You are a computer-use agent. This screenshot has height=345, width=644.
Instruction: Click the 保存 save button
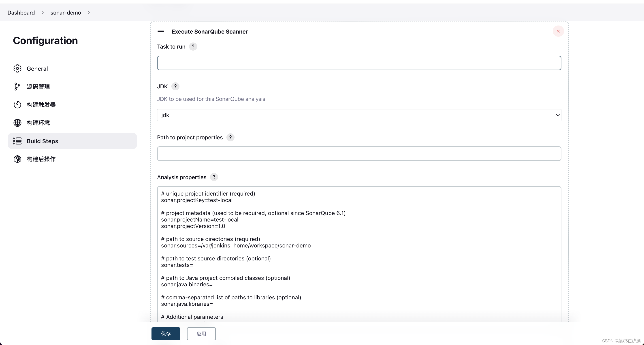(x=166, y=334)
